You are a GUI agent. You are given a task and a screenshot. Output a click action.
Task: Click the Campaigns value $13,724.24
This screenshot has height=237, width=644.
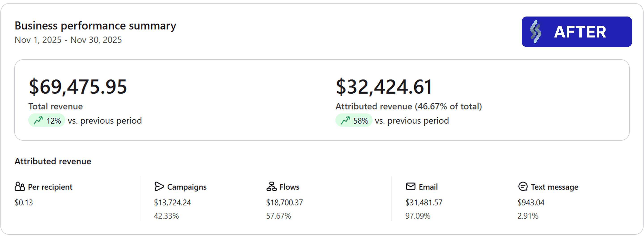(172, 203)
